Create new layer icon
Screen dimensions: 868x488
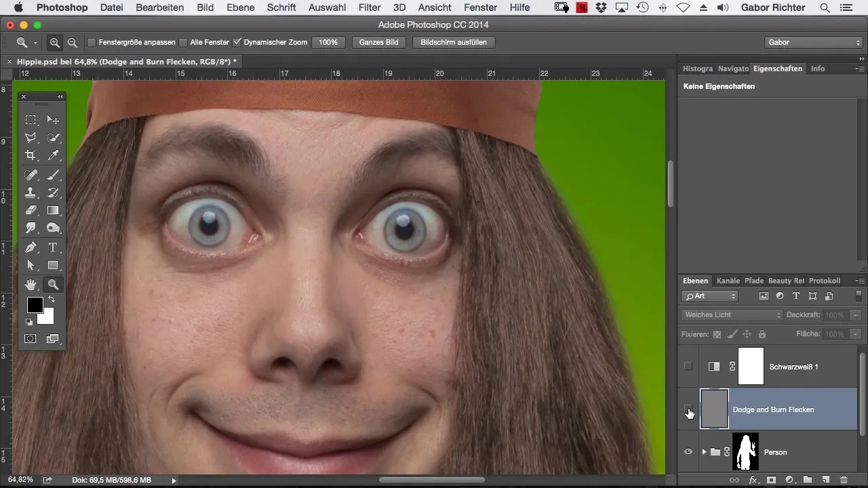tap(826, 480)
